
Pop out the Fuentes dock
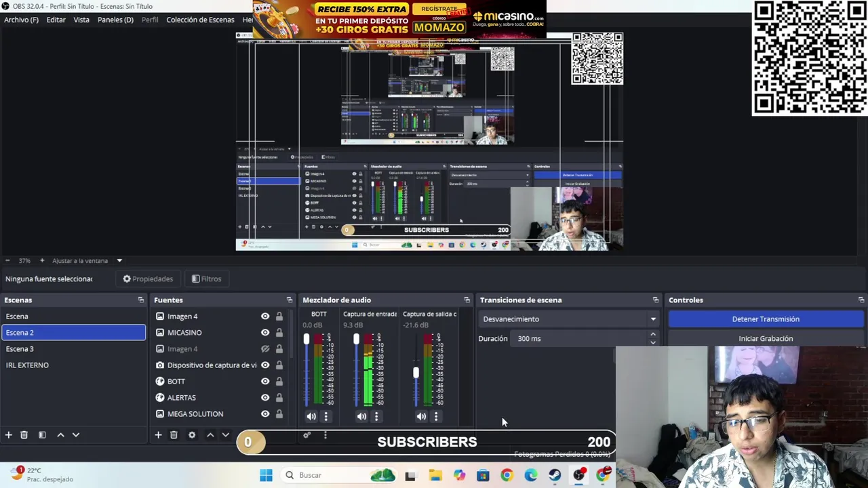[290, 300]
